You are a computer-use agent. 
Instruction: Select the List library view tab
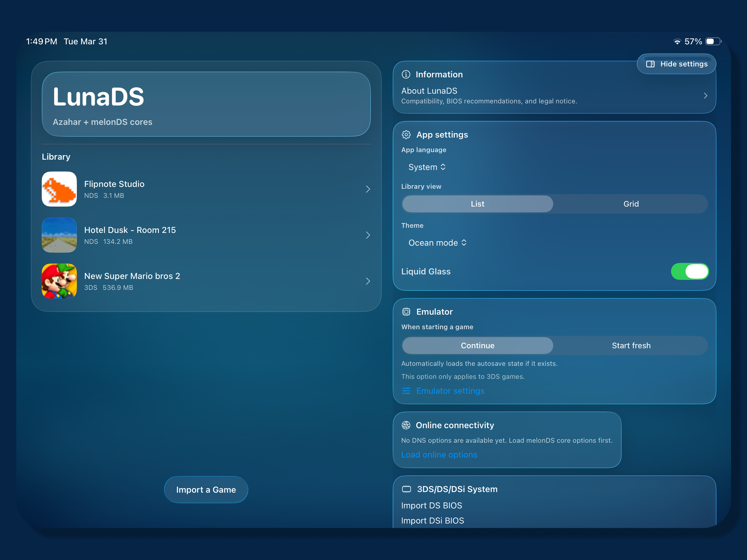477,204
